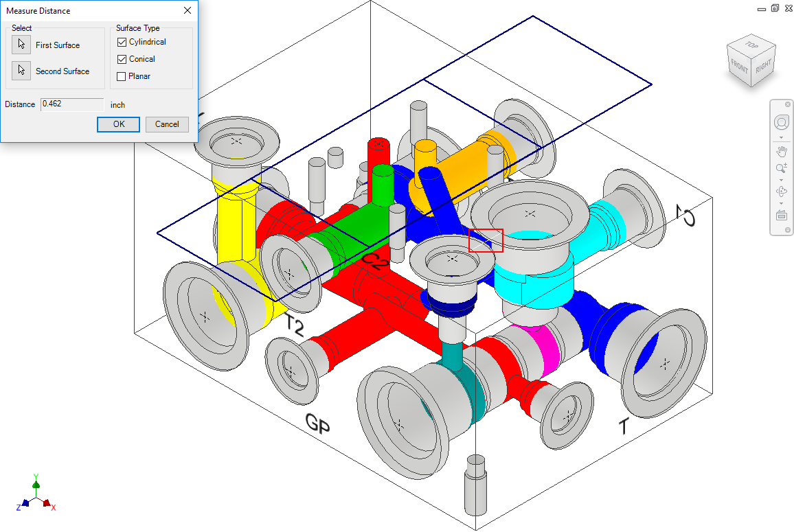Click the TOP face of the ViewCube

(x=751, y=45)
